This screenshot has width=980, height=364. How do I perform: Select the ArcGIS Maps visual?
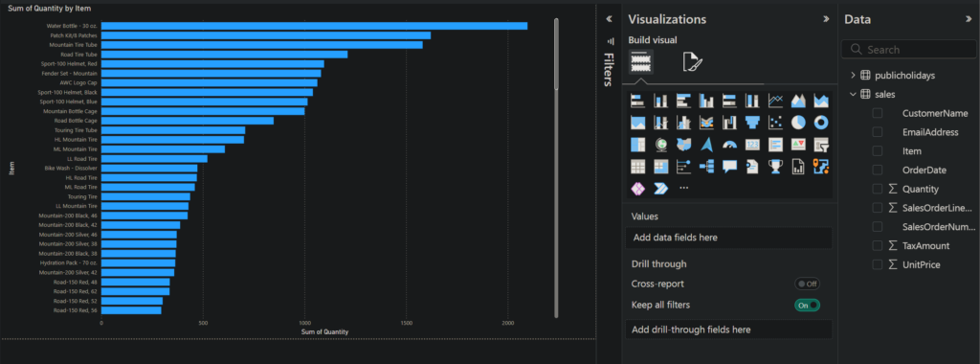coord(821,167)
